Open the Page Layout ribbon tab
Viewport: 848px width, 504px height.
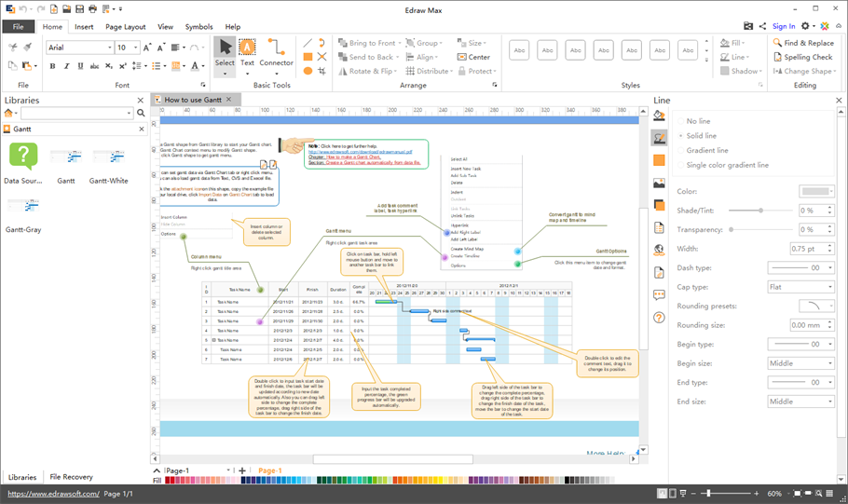click(x=125, y=27)
